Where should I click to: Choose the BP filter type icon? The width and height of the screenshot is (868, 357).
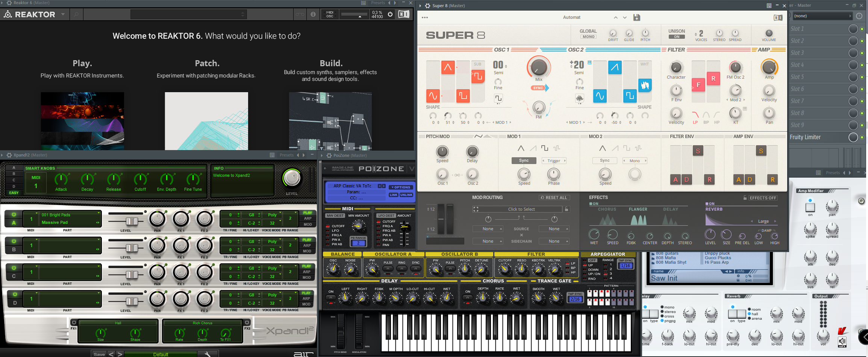tap(706, 115)
